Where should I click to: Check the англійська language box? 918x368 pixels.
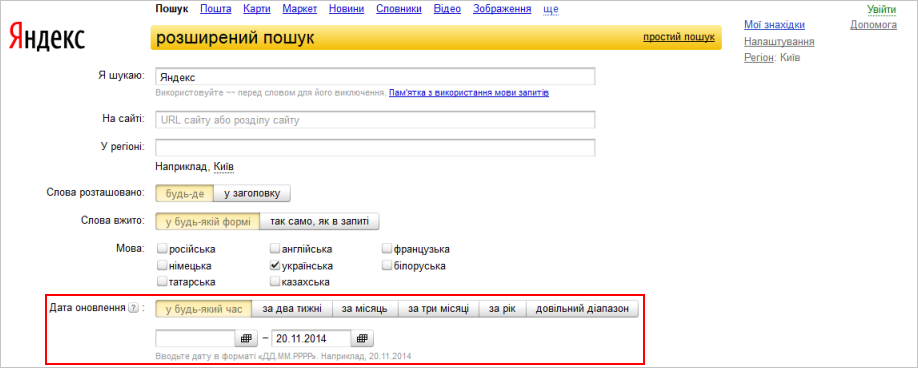point(275,249)
